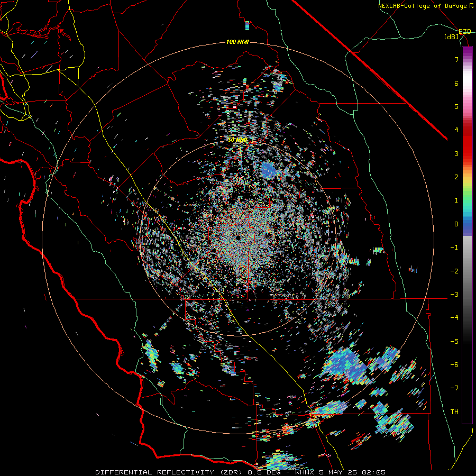Click the [dB] unit label above color scale
This screenshot has height=476, width=476.
click(x=452, y=37)
